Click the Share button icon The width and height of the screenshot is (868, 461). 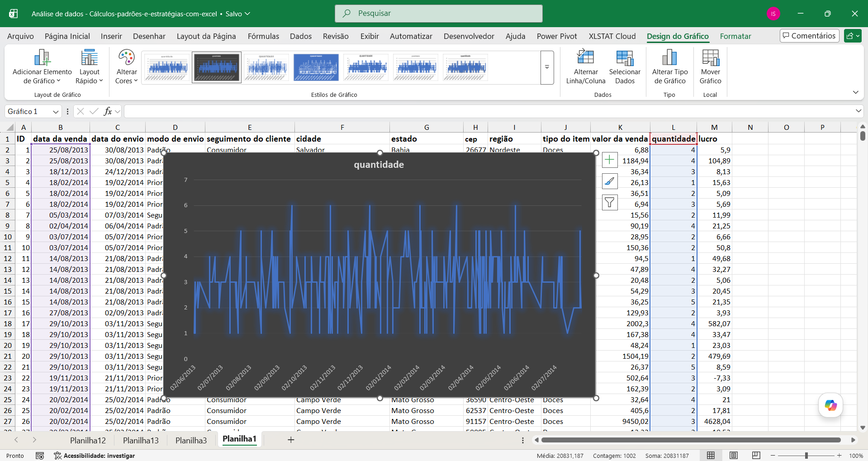coord(853,36)
